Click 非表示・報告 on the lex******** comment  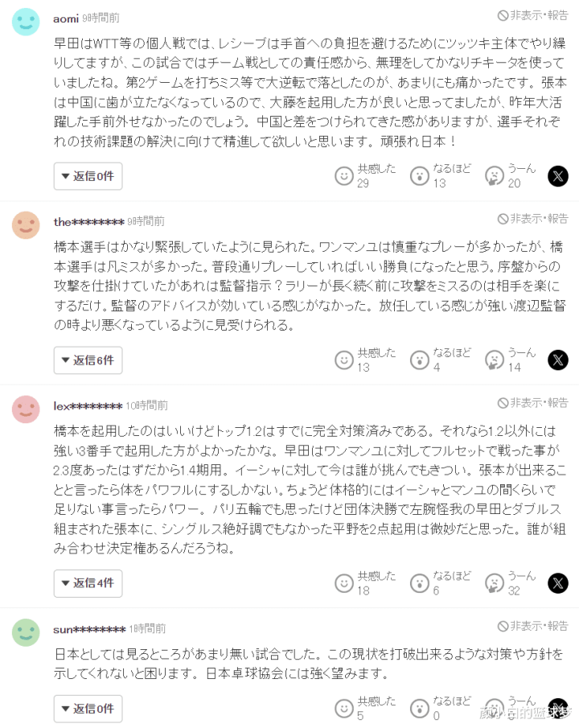click(533, 403)
